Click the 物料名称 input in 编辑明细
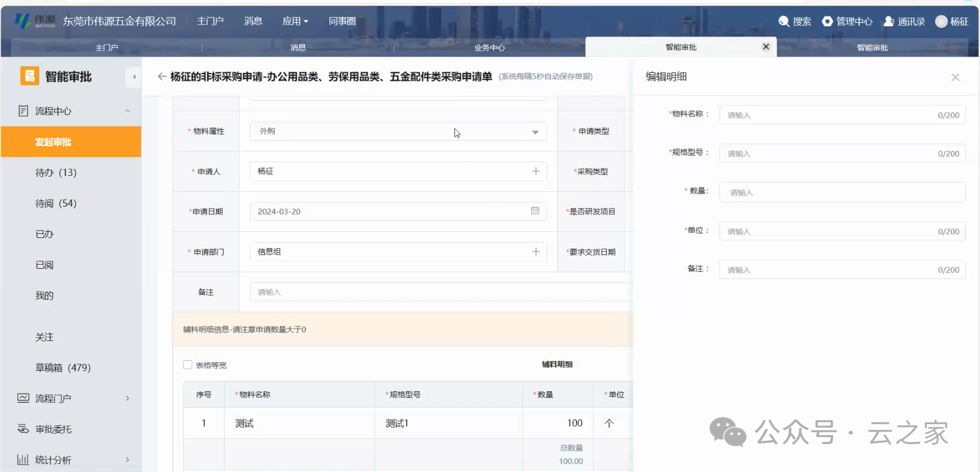 [842, 115]
